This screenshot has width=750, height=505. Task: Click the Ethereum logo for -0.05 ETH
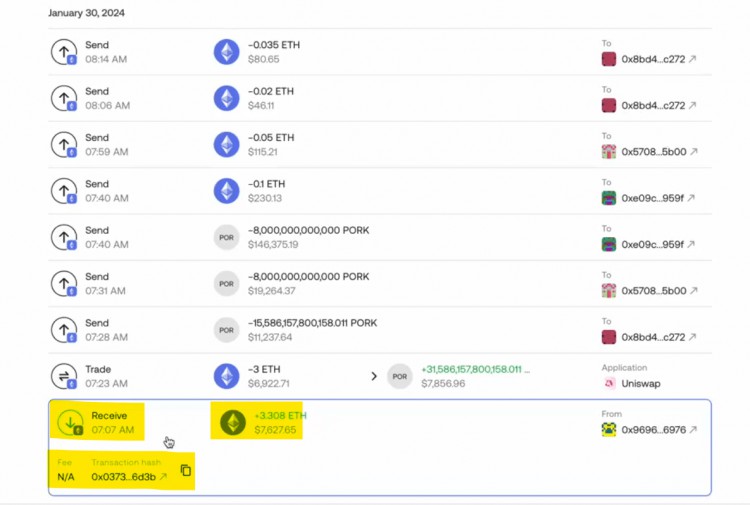[226, 144]
